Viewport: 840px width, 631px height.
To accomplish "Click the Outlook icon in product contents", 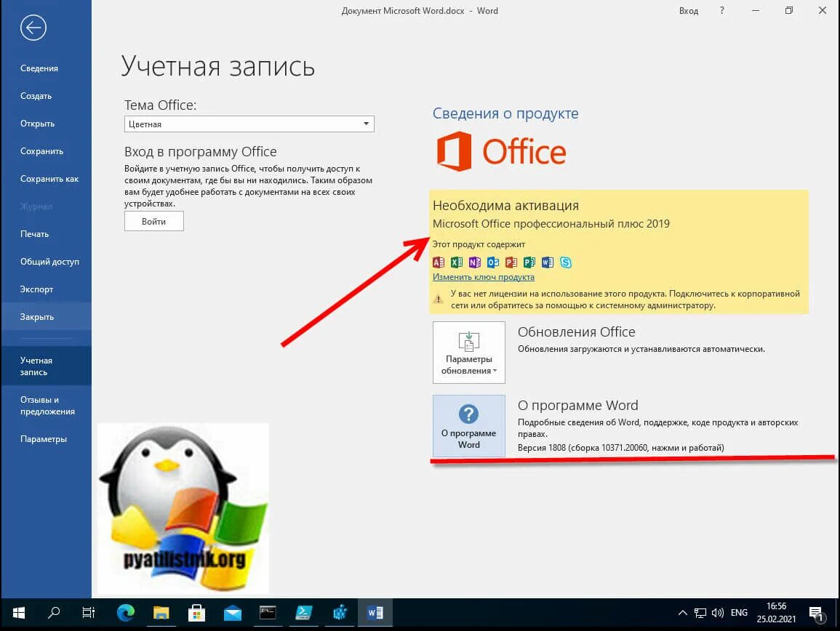I will (x=493, y=262).
